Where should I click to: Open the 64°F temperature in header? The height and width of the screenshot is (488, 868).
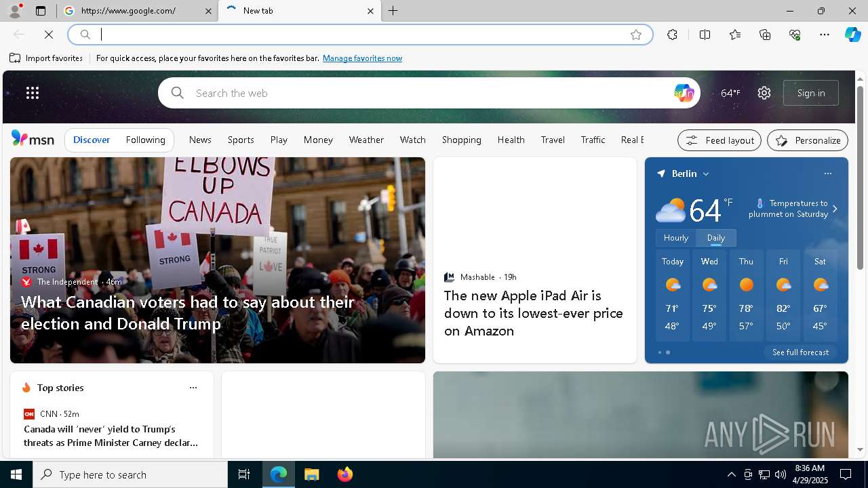(730, 93)
